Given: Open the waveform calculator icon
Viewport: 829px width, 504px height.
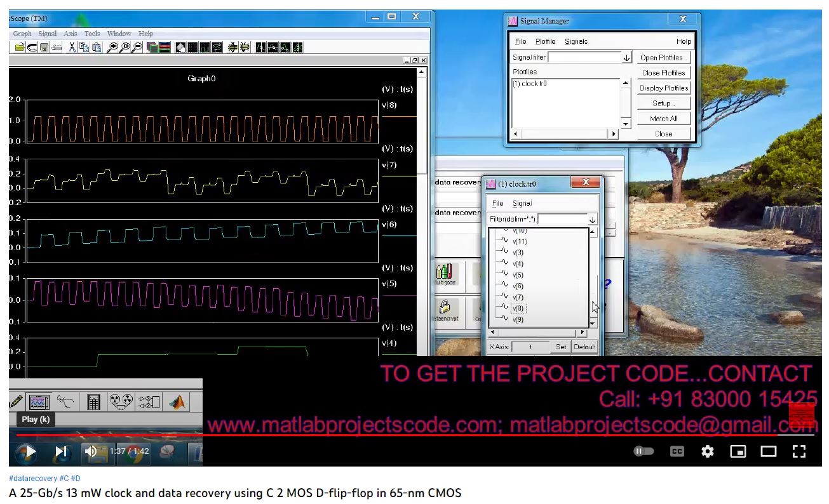Looking at the screenshot, I should point(93,401).
